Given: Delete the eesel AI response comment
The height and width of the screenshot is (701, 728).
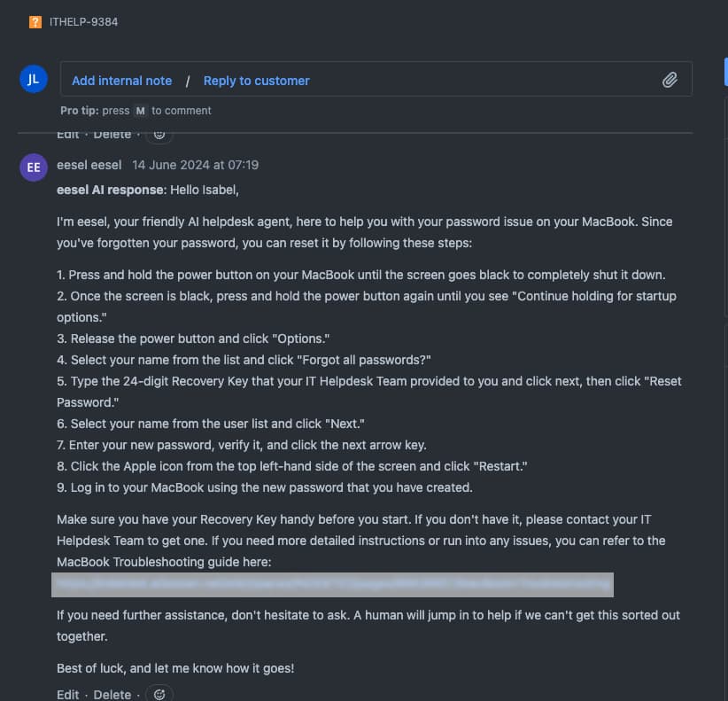Looking at the screenshot, I should tap(112, 694).
